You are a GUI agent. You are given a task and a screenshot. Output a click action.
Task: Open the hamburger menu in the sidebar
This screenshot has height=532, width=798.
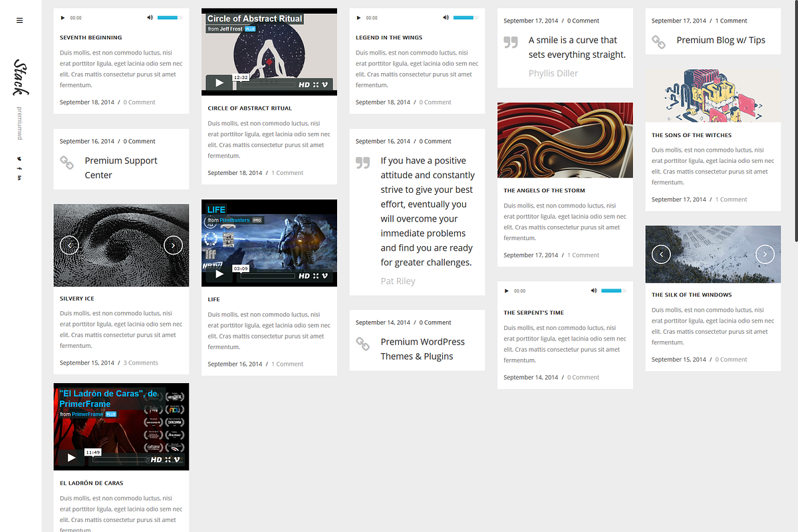19,21
